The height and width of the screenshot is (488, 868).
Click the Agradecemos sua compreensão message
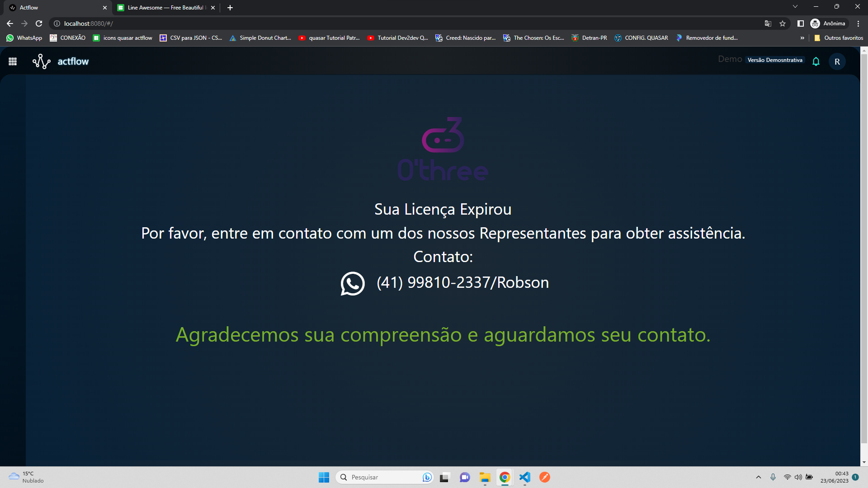pos(443,335)
